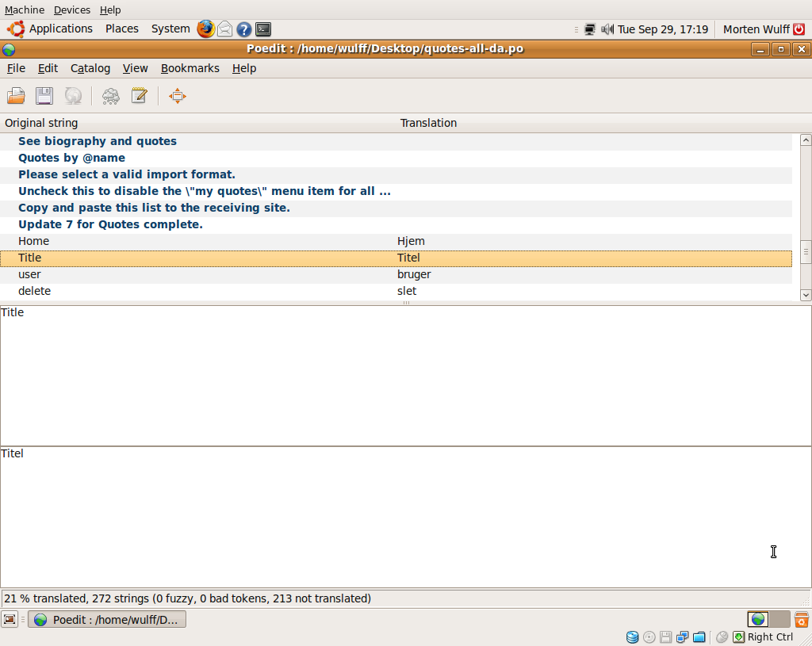Open the Places menu
The image size is (812, 646).
click(x=121, y=29)
